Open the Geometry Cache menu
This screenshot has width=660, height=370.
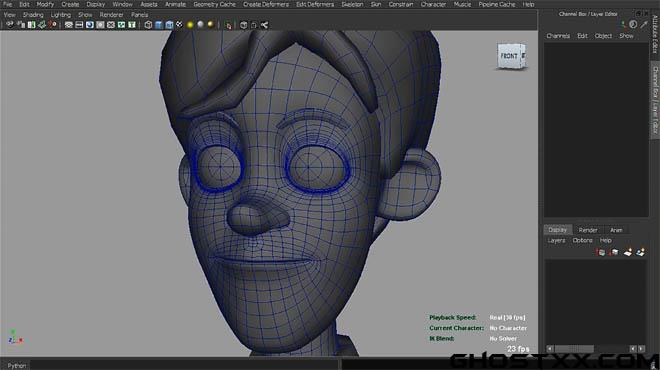coord(214,4)
